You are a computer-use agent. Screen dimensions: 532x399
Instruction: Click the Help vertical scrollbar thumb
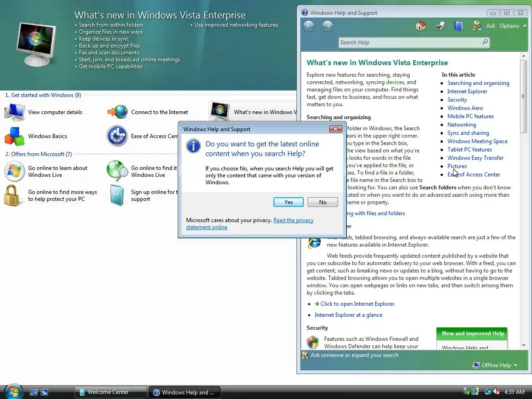pyautogui.click(x=524, y=97)
